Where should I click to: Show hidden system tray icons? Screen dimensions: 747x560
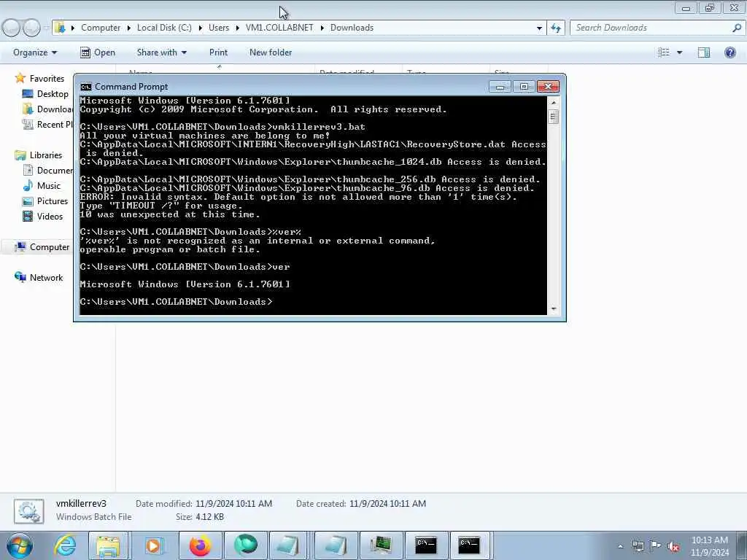coord(620,547)
